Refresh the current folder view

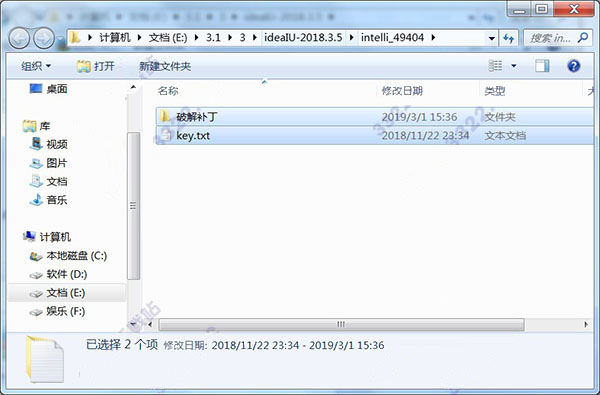coord(508,38)
